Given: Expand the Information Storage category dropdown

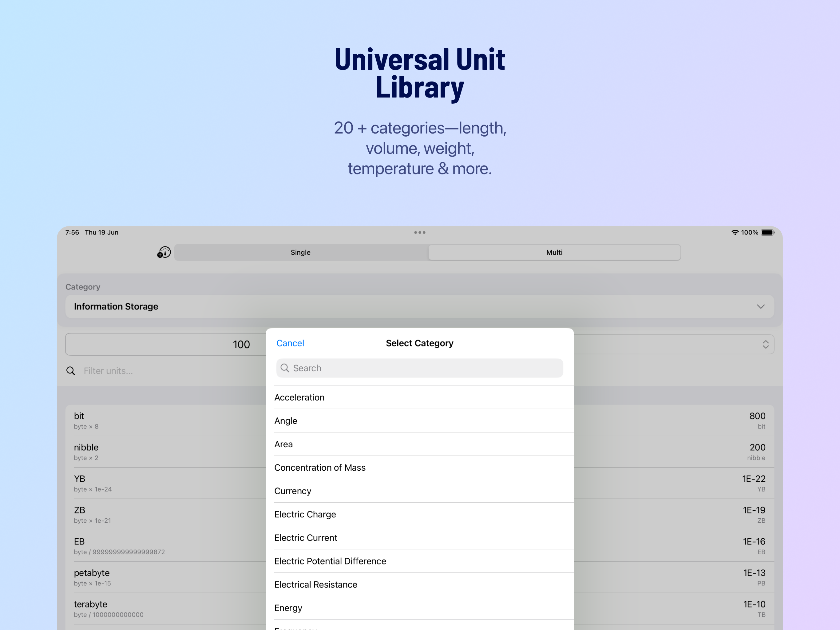Looking at the screenshot, I should point(420,307).
